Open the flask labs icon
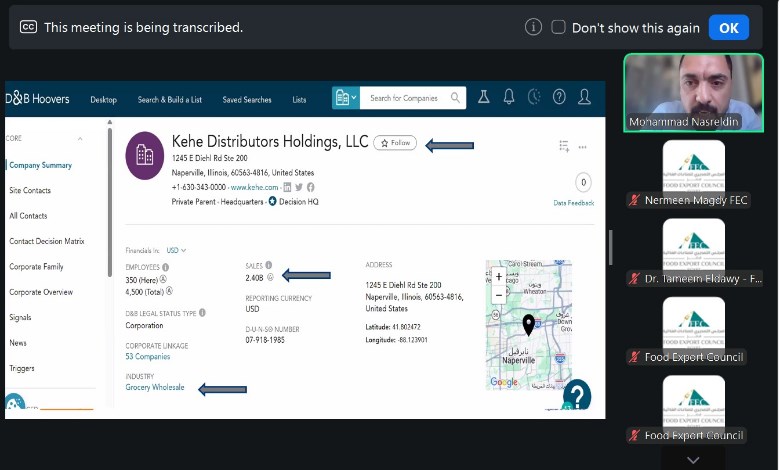The image size is (780, 470). click(484, 96)
